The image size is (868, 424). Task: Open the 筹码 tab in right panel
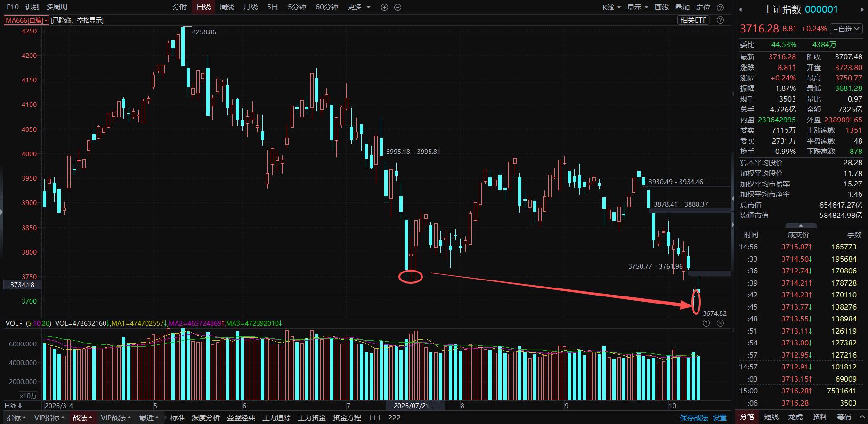844,416
